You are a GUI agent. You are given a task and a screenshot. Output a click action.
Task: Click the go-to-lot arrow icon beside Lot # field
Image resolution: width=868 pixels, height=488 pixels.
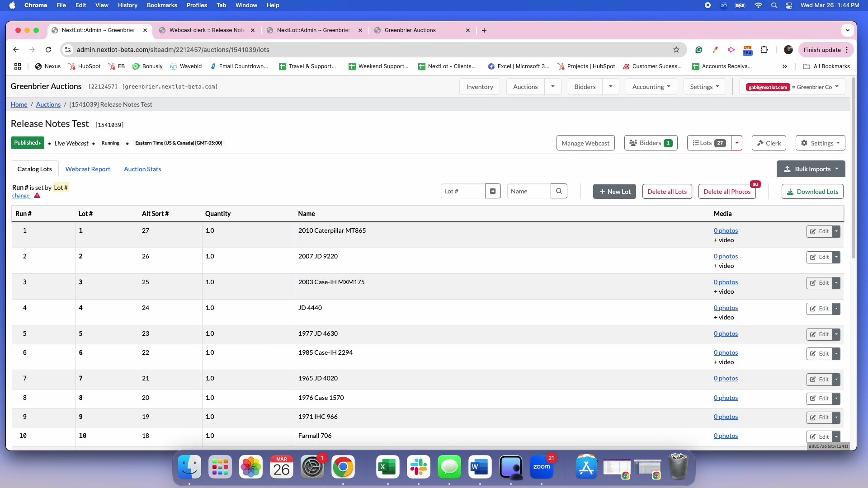click(x=493, y=191)
